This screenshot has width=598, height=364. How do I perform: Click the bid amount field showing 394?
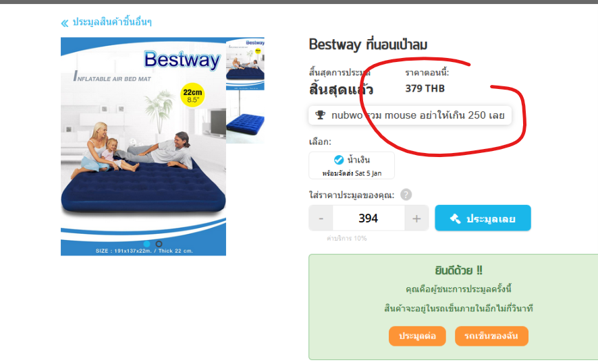coord(369,218)
